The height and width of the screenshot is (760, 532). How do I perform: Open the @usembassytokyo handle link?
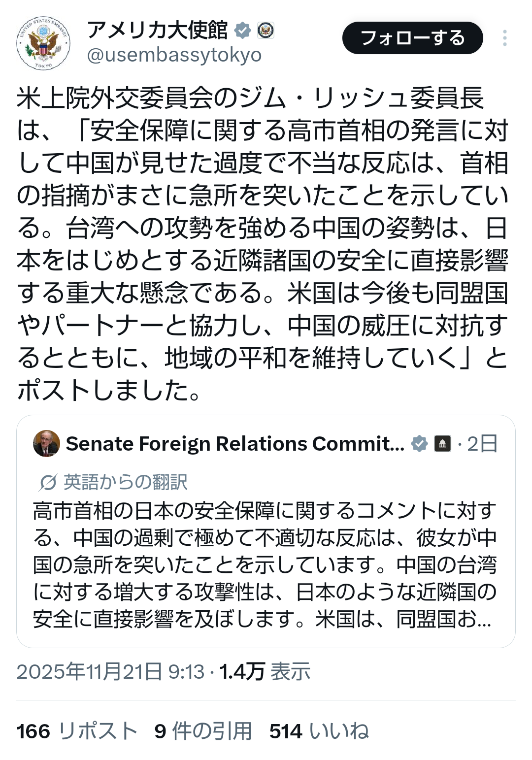(174, 55)
